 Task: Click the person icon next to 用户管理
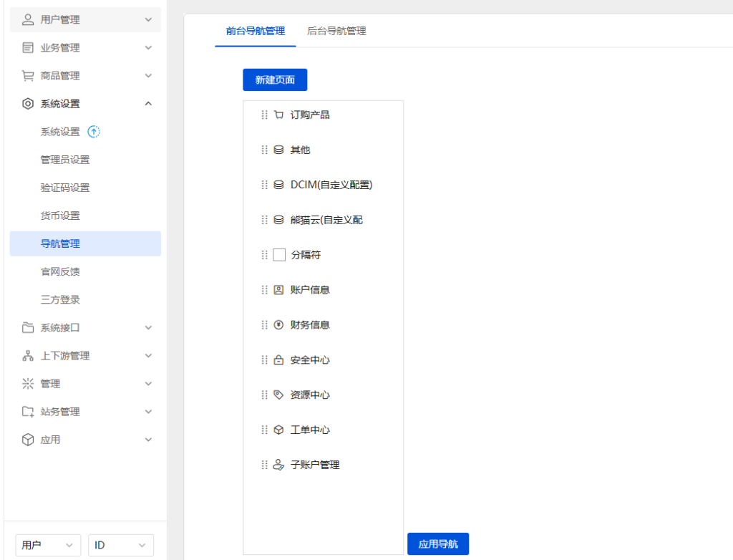tap(27, 19)
